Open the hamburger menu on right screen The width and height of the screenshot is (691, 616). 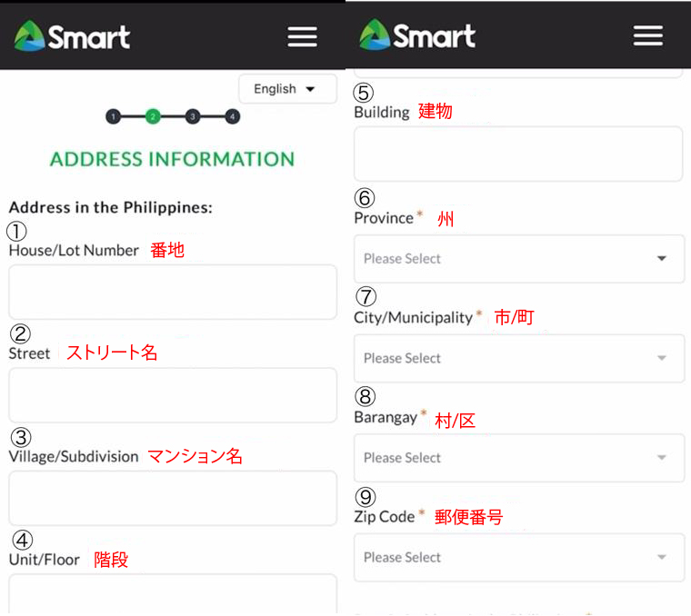click(647, 35)
